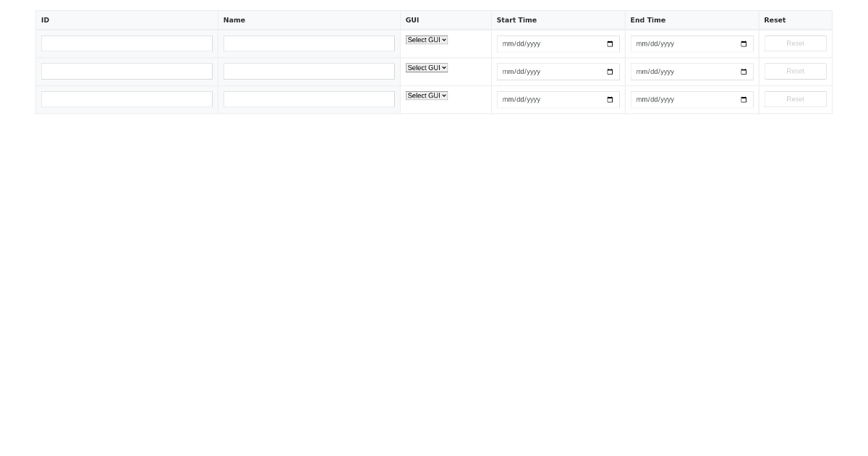Viewport: 868px width, 456px height.
Task: Open calendar picker in second row End Time
Action: [744, 72]
